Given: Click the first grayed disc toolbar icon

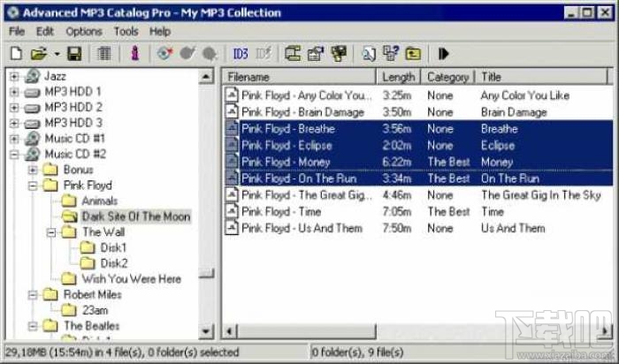Looking at the screenshot, I should [187, 53].
